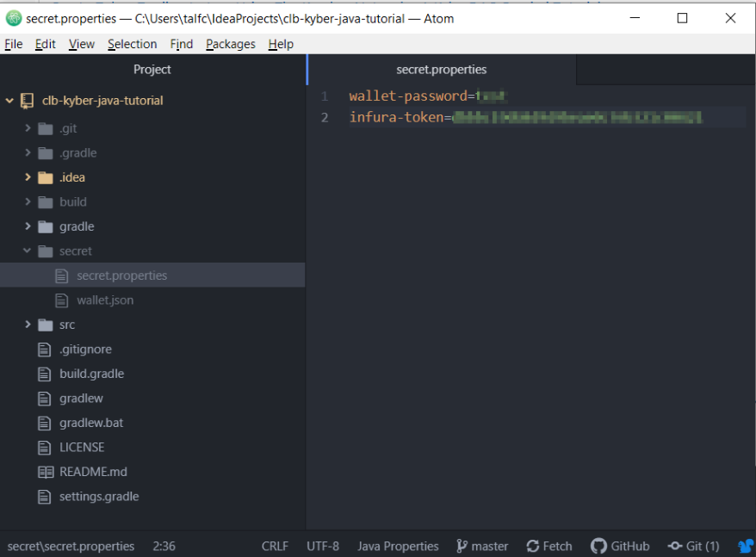Expand the .git folder
Viewport: 756px width, 557px height.
pos(28,128)
